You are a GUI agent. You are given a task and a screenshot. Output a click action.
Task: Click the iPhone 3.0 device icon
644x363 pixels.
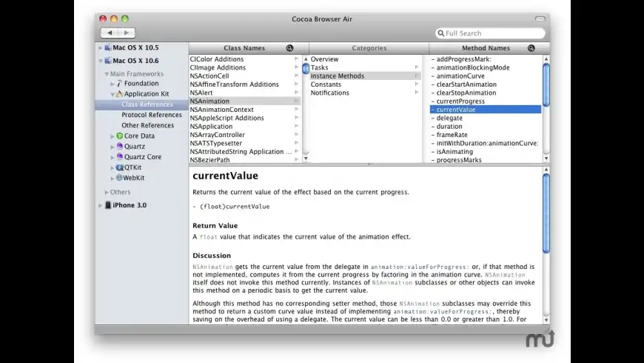(108, 205)
